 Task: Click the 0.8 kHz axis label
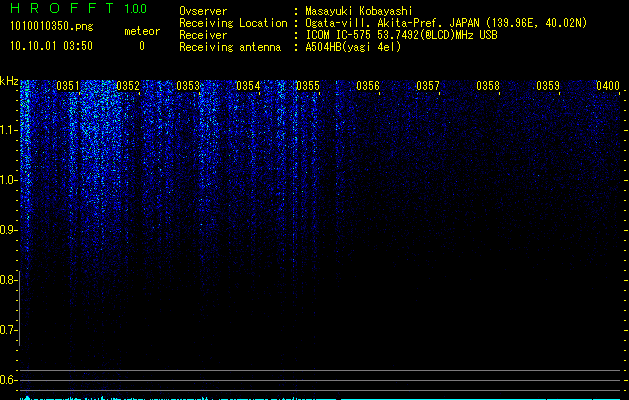click(7, 280)
